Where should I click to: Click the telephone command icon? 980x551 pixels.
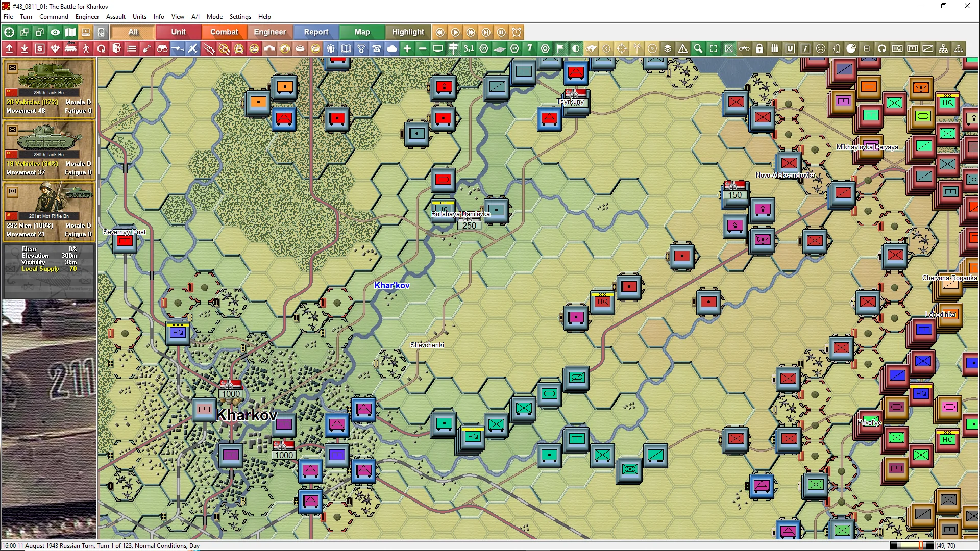point(377,48)
